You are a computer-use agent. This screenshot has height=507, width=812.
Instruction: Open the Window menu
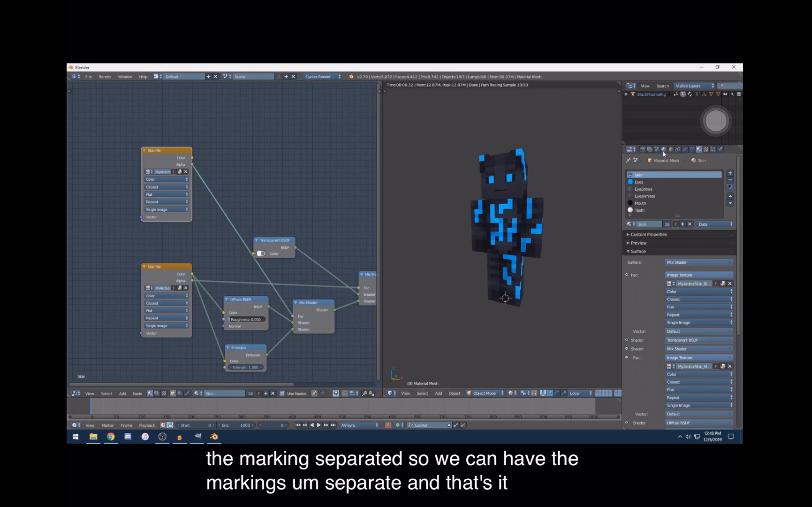[x=125, y=77]
